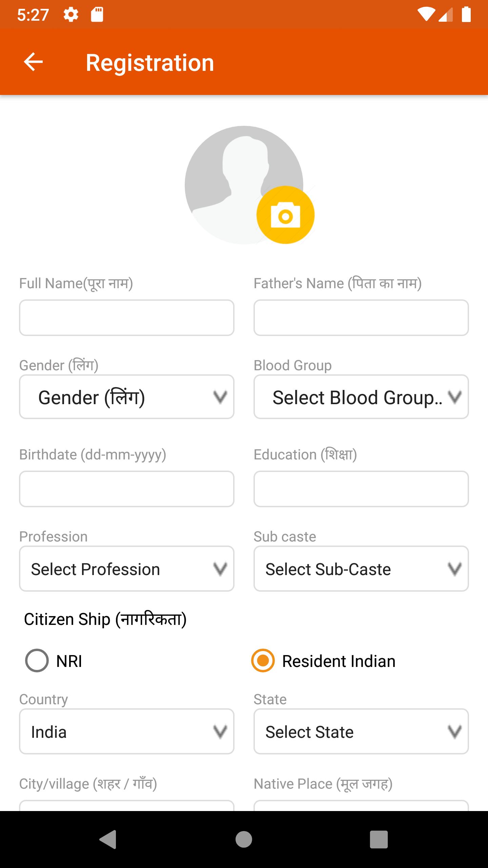Expand the Select Blood Group dropdown

pos(361,397)
